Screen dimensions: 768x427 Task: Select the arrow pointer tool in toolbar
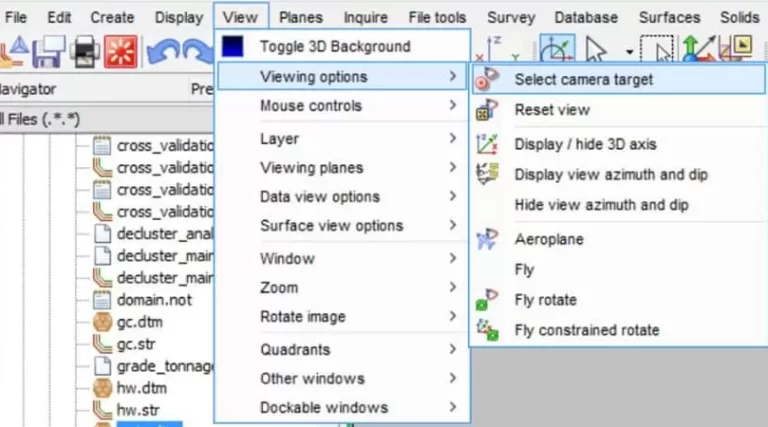[596, 50]
